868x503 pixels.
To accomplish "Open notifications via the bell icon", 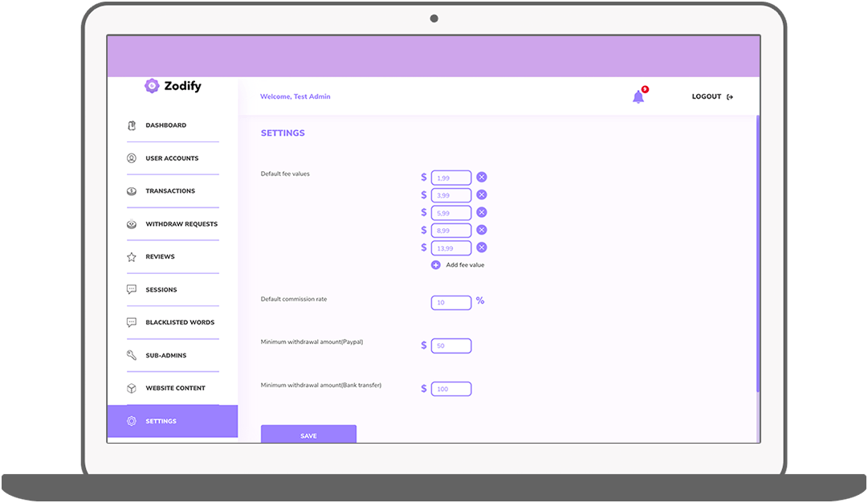I will tap(638, 97).
